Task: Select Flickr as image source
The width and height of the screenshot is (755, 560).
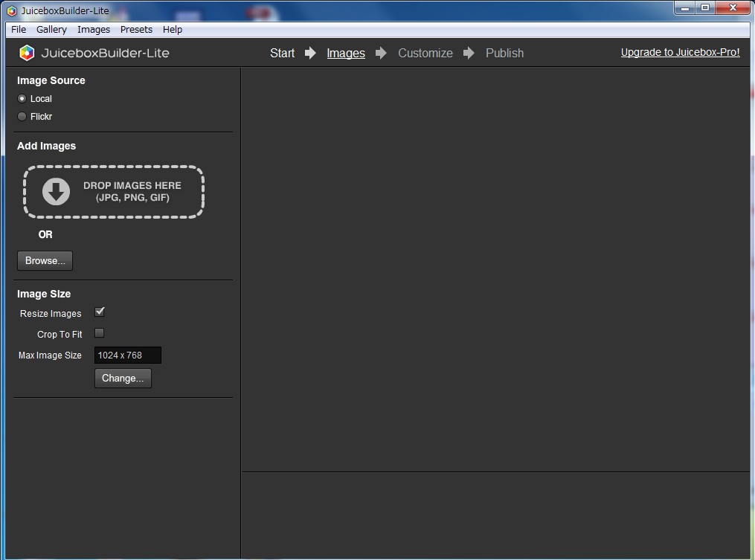Action: coord(22,117)
